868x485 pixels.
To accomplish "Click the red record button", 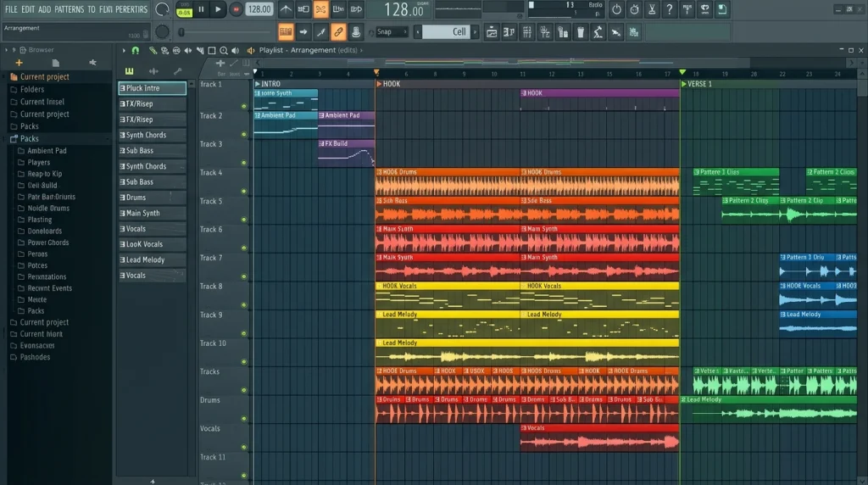I will (x=236, y=9).
